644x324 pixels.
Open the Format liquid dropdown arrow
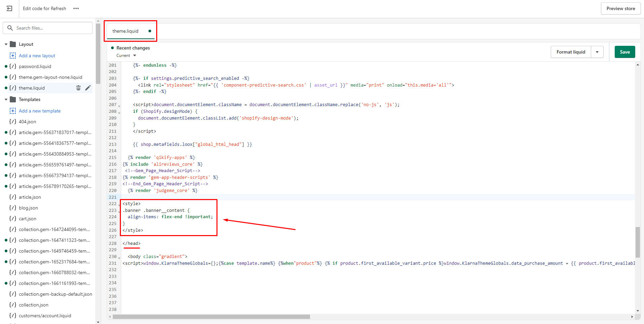click(597, 52)
